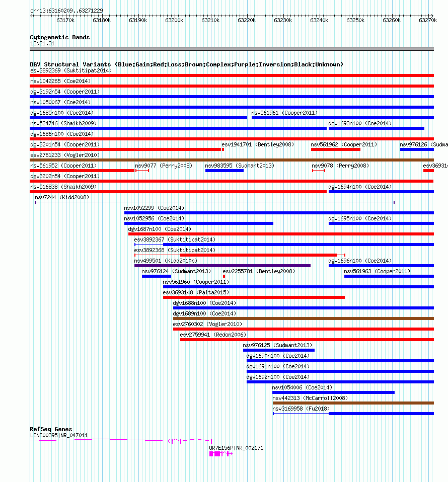Select nsv976125 (Sudmant2013) variant
448x482 pixels.
tap(277, 345)
